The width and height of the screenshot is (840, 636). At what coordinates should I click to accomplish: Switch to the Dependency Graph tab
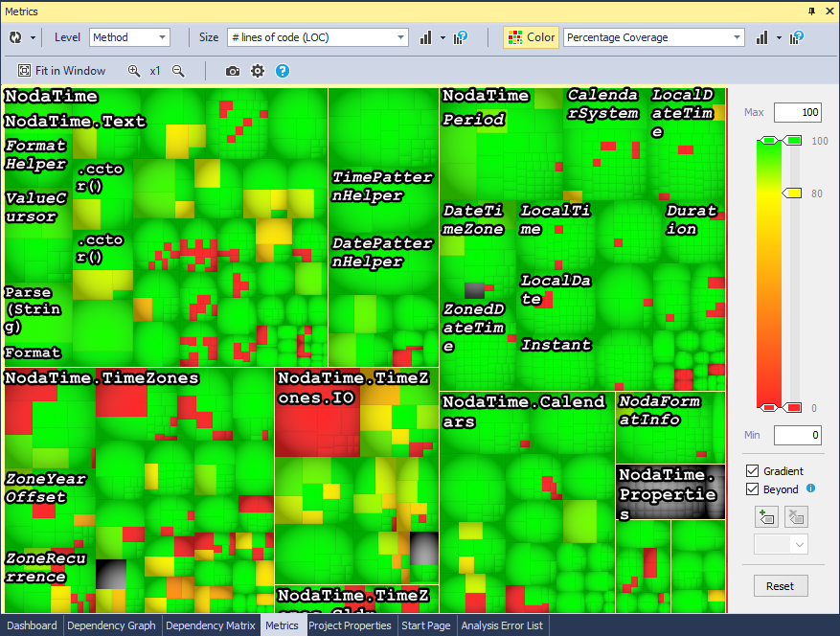pos(111,625)
